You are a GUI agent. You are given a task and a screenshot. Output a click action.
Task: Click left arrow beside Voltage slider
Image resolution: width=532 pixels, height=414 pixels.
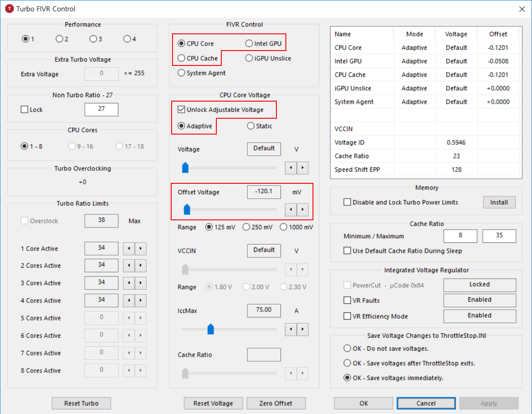291,168
